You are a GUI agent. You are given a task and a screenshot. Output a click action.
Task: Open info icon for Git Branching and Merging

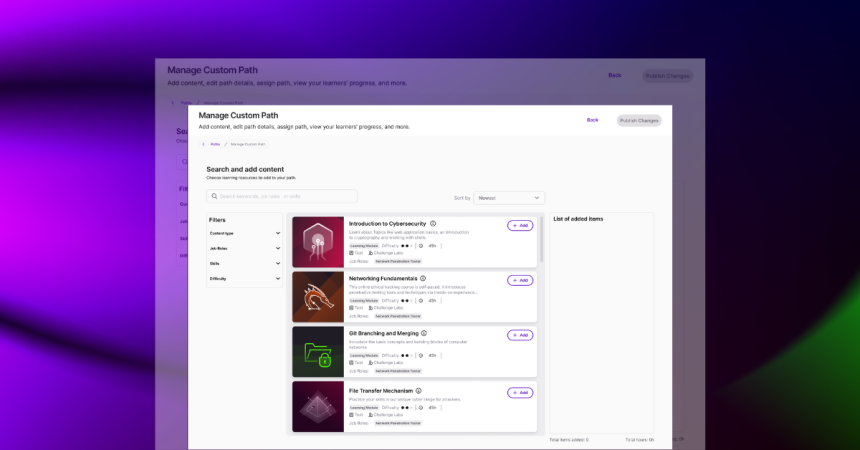424,333
